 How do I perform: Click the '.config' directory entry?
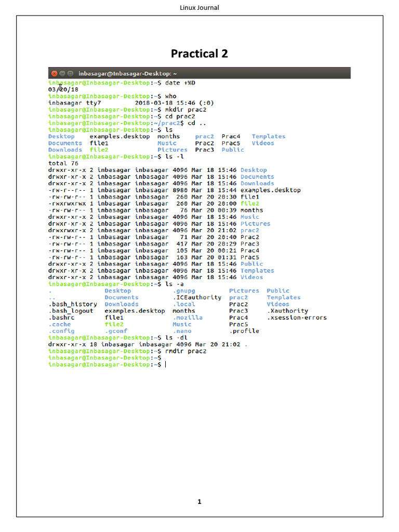point(61,331)
